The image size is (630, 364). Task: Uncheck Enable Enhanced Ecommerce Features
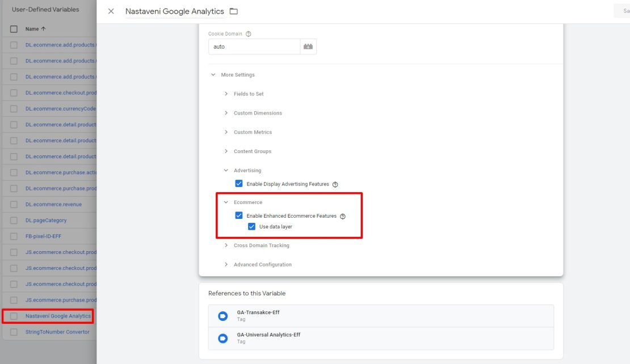[238, 215]
